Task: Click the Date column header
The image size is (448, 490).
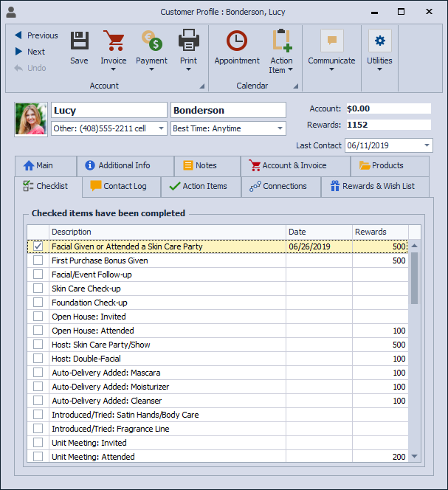Action: 319,232
